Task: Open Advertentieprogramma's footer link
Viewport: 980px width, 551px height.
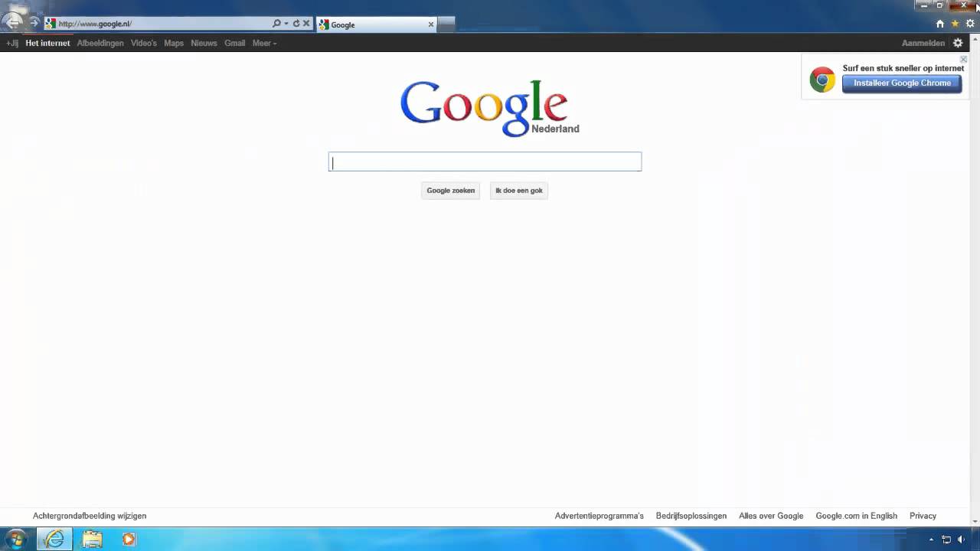Action: pyautogui.click(x=599, y=516)
